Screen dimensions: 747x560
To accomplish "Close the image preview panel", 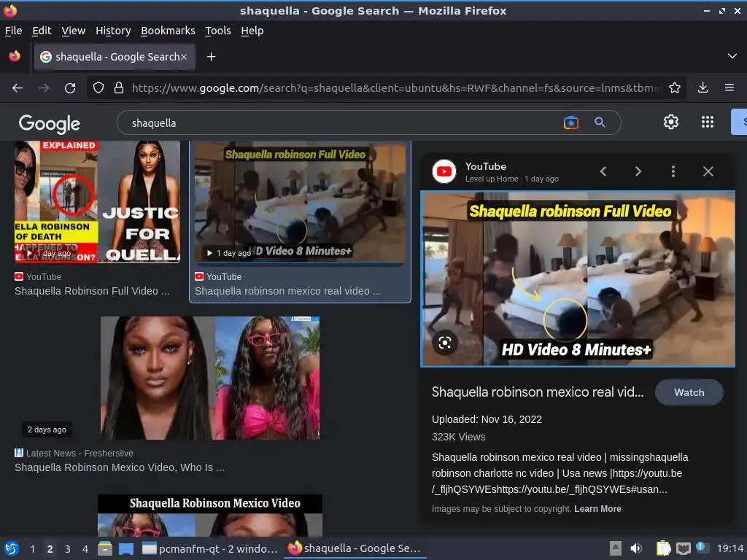I will pos(708,171).
